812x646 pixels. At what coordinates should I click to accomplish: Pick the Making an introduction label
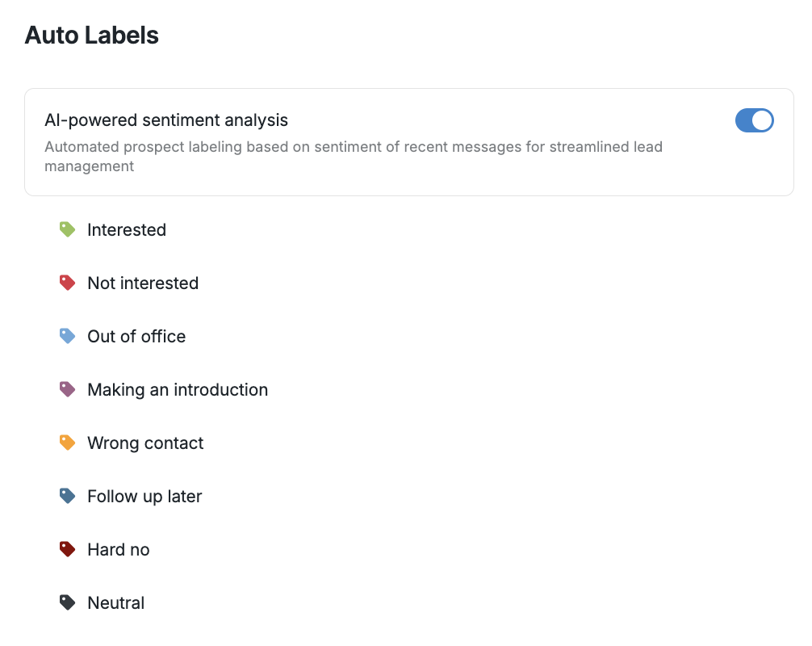[178, 390]
